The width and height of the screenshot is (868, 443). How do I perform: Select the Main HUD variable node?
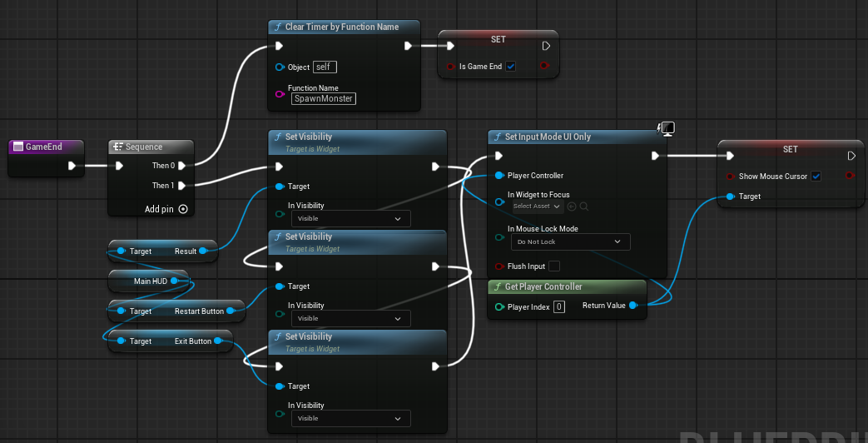[148, 281]
